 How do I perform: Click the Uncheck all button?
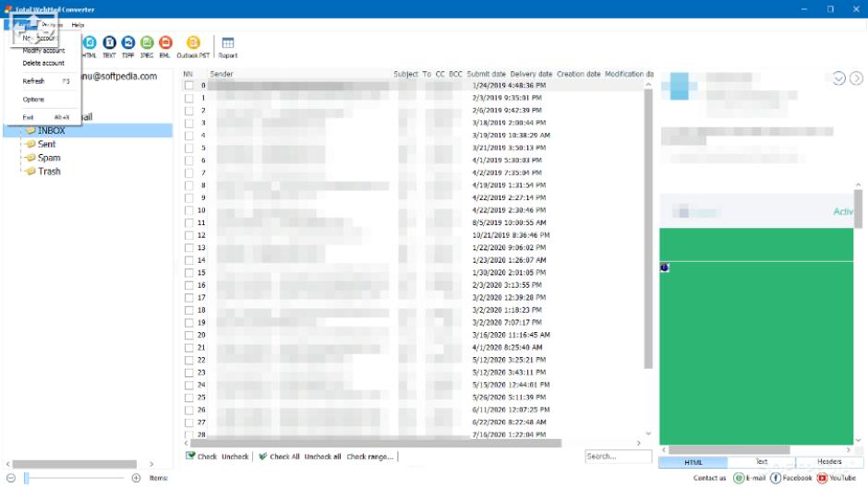[x=323, y=457]
